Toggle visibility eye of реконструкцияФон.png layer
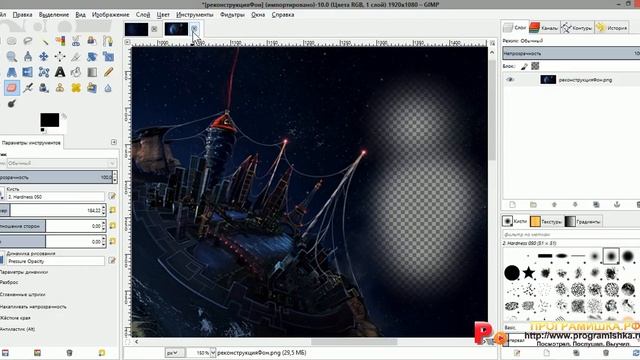 point(510,80)
